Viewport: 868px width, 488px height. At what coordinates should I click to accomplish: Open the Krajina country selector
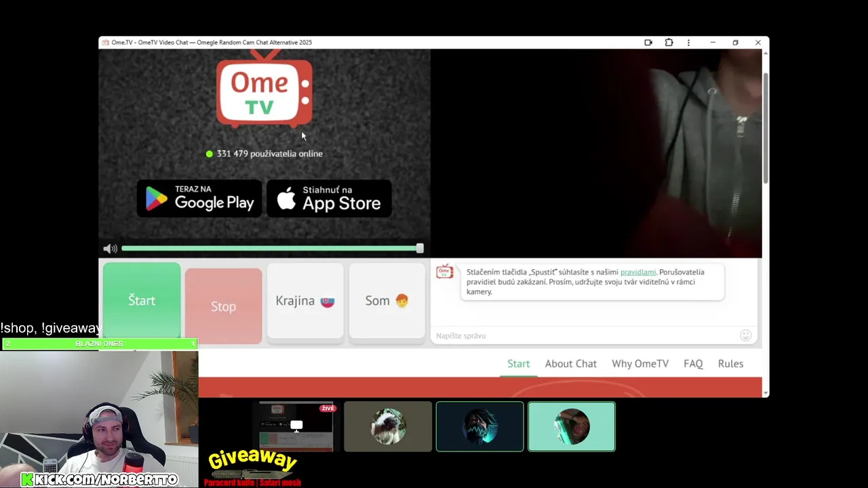tap(305, 300)
